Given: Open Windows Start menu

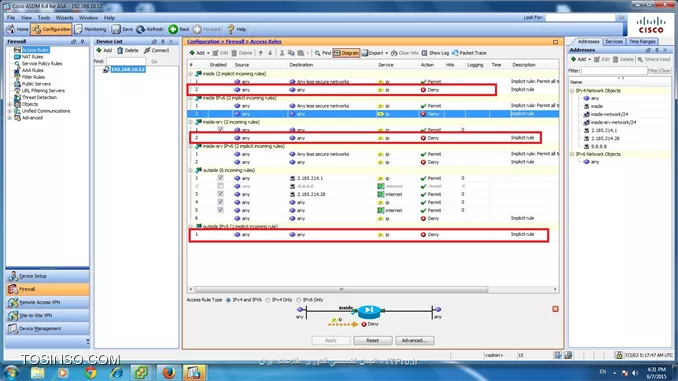Looking at the screenshot, I should pos(11,372).
